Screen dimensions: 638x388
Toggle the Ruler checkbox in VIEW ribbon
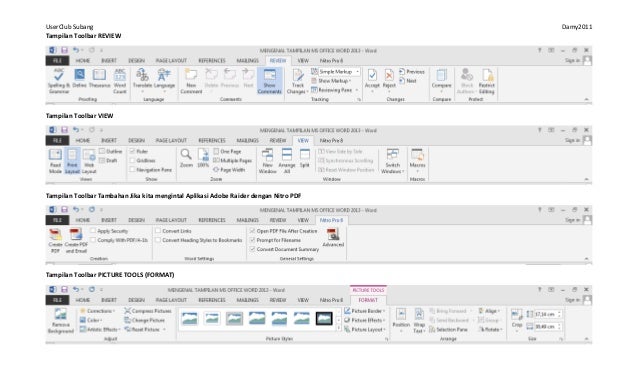pos(132,151)
